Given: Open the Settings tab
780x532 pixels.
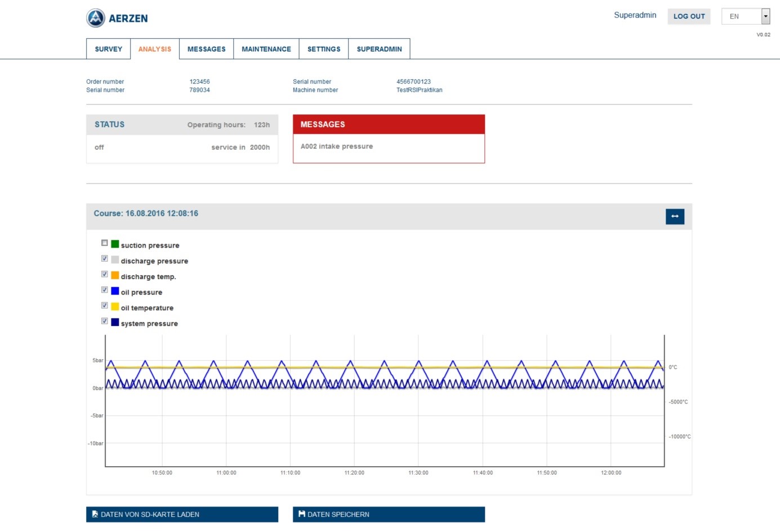Looking at the screenshot, I should [x=324, y=49].
